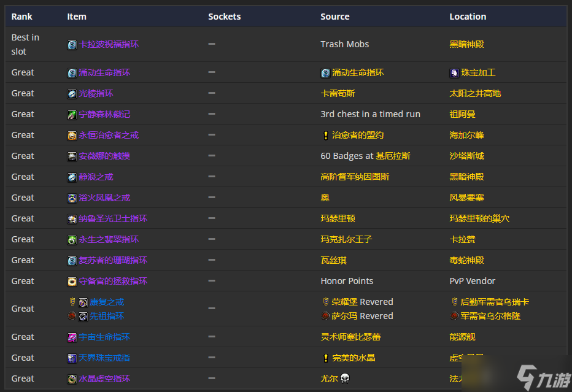
Task: Open the 基厄拉斯 vendor link
Action: (393, 156)
